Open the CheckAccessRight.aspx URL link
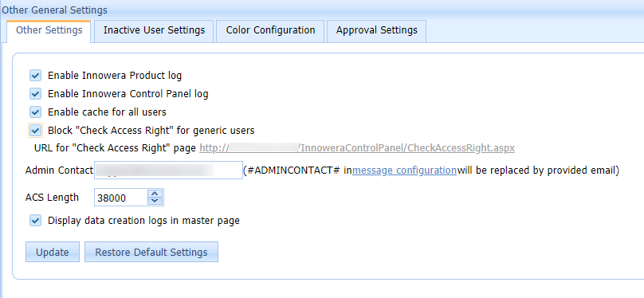644x298 pixels. pyautogui.click(x=357, y=148)
